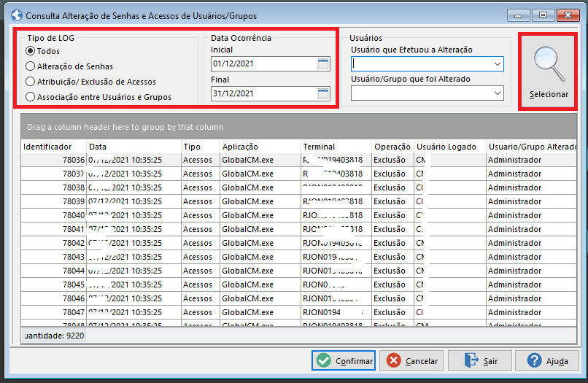Expand Usuário/Grupo que foi Alterado dropdown
Viewport: 588px width, 383px height.
point(498,93)
